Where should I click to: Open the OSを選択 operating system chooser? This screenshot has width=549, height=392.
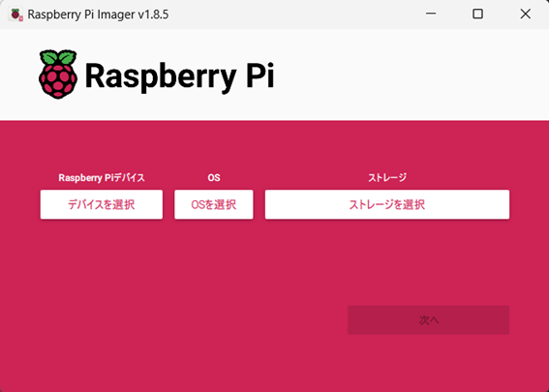coord(214,204)
